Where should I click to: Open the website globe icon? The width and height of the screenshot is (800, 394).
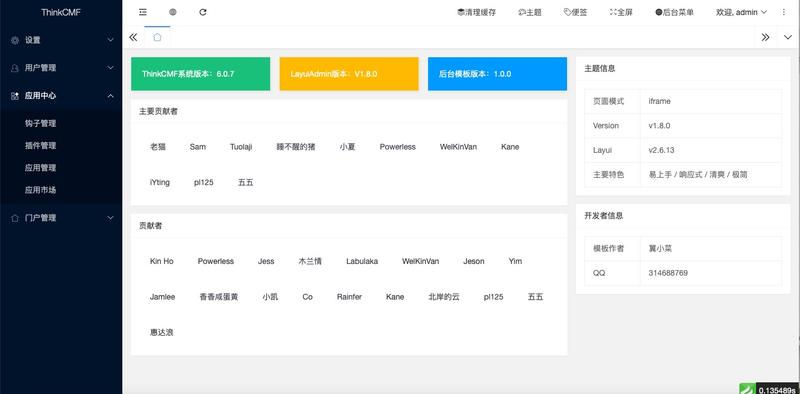[173, 12]
